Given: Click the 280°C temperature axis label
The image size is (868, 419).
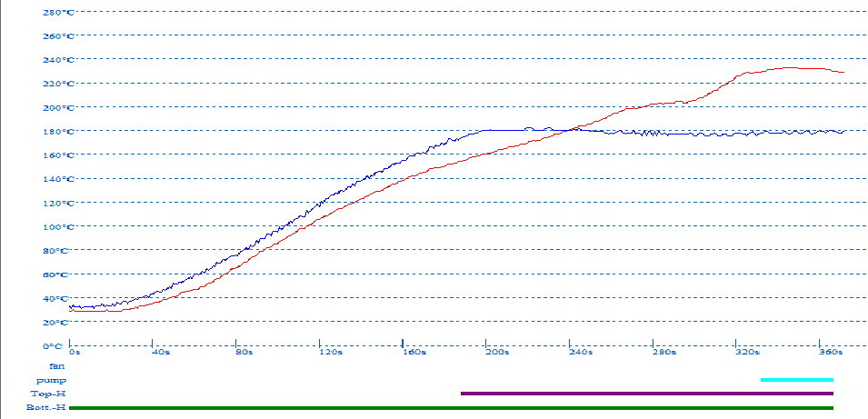Looking at the screenshot, I should [58, 13].
